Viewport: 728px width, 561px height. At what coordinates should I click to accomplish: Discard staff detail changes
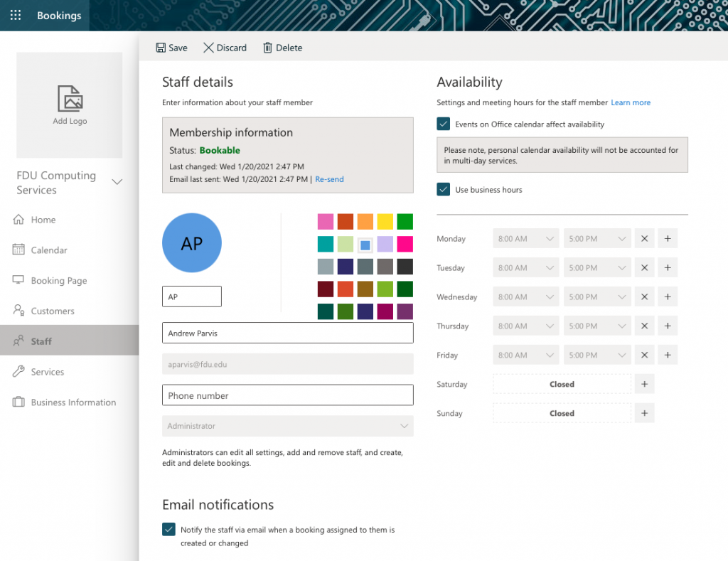[x=225, y=48]
